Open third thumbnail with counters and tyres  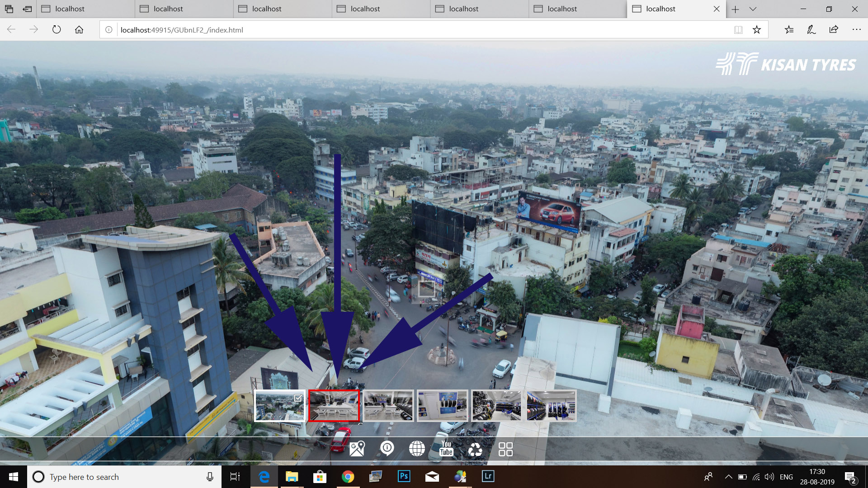388,406
